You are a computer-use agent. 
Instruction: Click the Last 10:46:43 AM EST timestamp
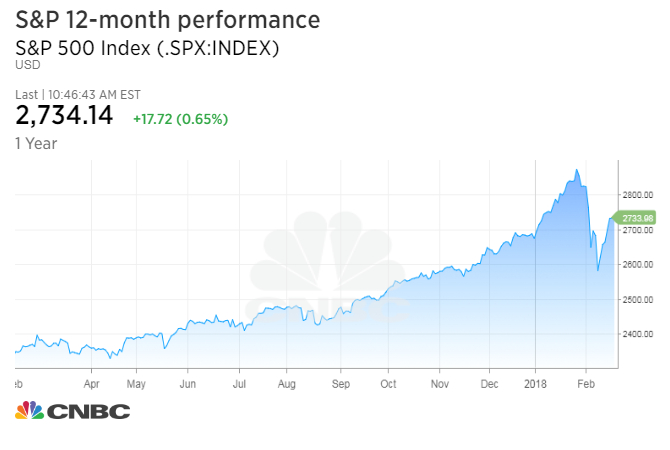78,94
